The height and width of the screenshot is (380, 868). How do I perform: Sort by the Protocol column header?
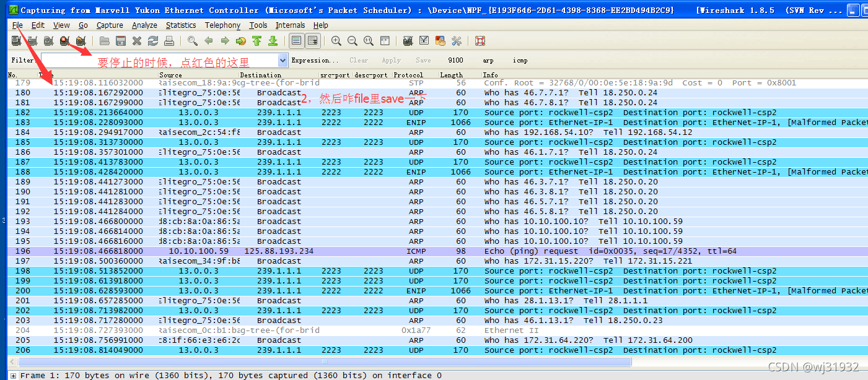click(x=415, y=75)
